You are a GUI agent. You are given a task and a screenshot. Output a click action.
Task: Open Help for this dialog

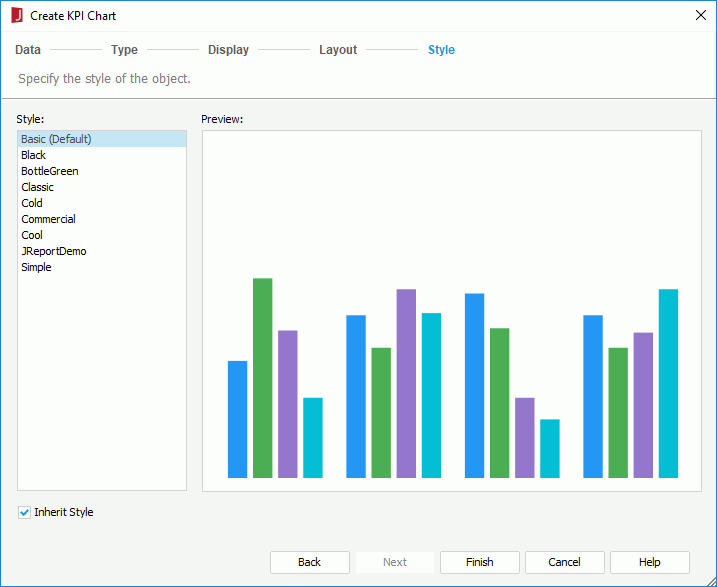(x=650, y=562)
